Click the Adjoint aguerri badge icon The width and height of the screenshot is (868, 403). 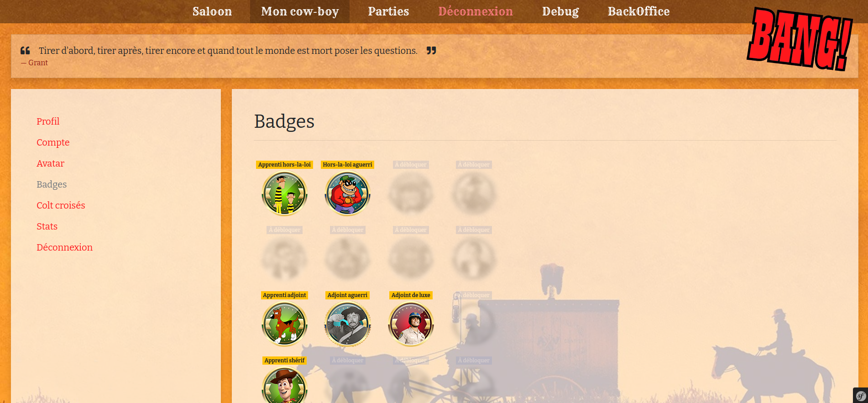347,324
